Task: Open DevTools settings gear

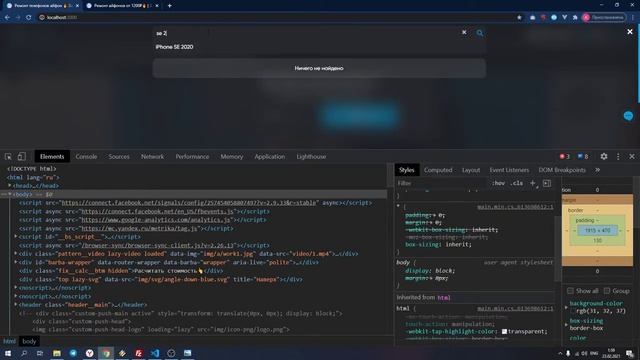Action: point(604,156)
